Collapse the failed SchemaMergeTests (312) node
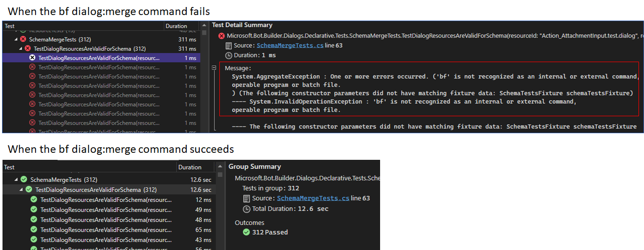This screenshot has height=250, width=644. tap(16, 40)
